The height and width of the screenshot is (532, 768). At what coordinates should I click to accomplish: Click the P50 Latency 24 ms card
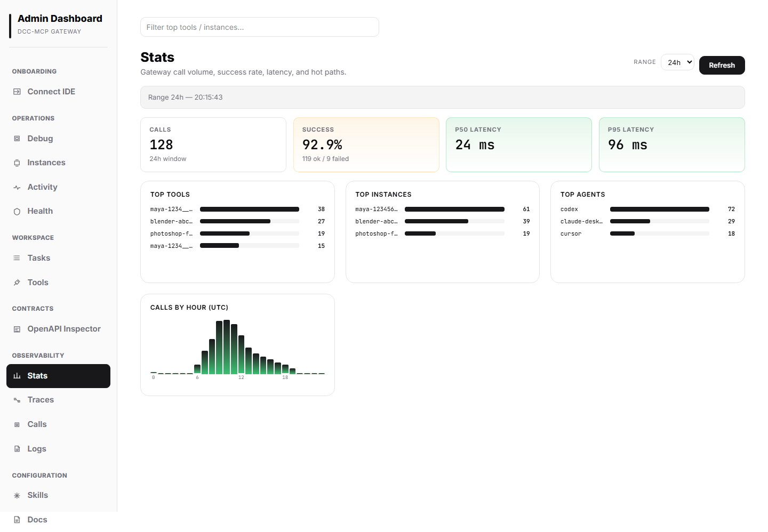[x=519, y=144]
